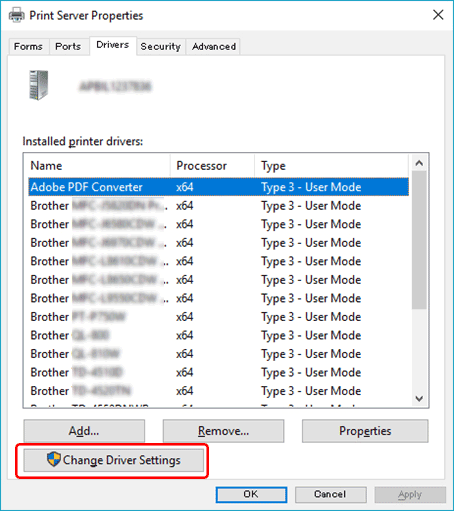Image resolution: width=454 pixels, height=511 pixels.
Task: Click the Add... button
Action: (84, 431)
